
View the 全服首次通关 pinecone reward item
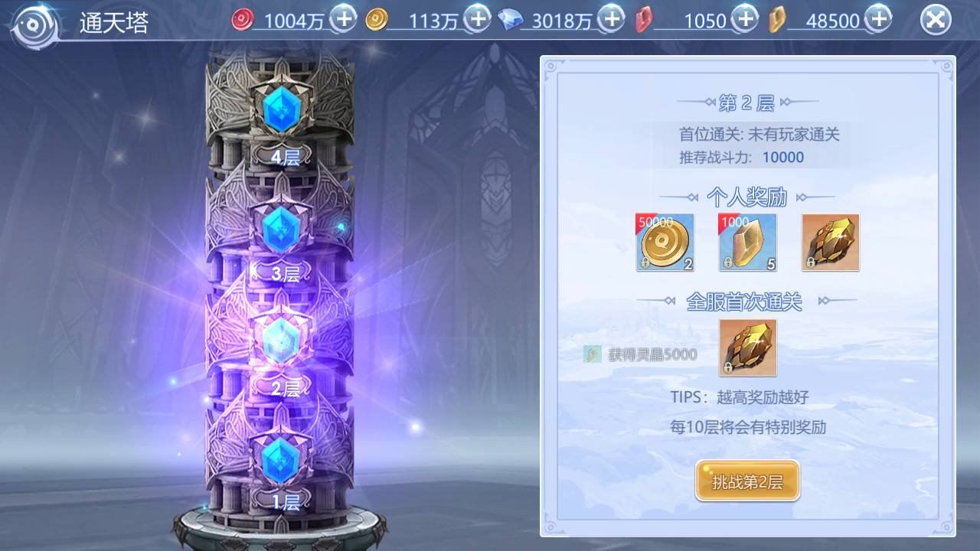click(x=748, y=347)
